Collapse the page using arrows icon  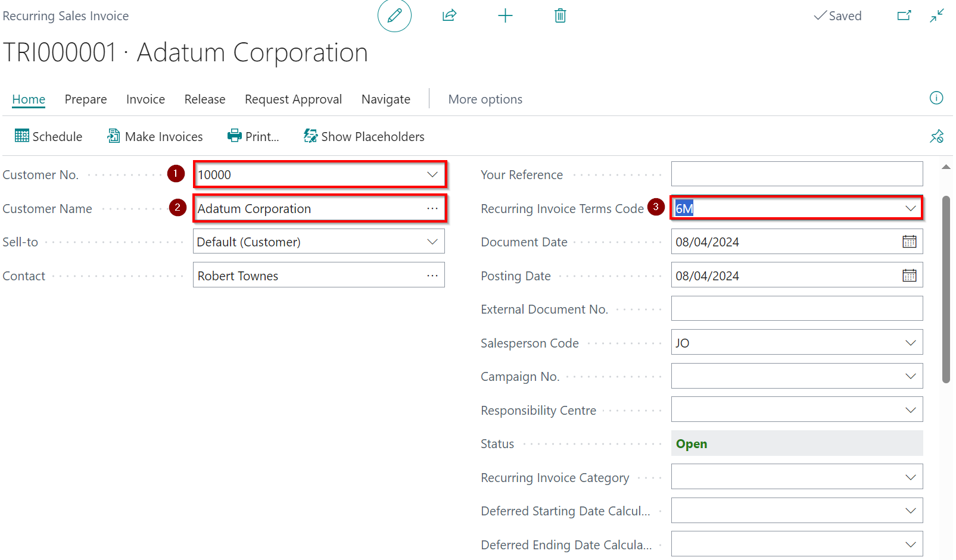point(937,15)
